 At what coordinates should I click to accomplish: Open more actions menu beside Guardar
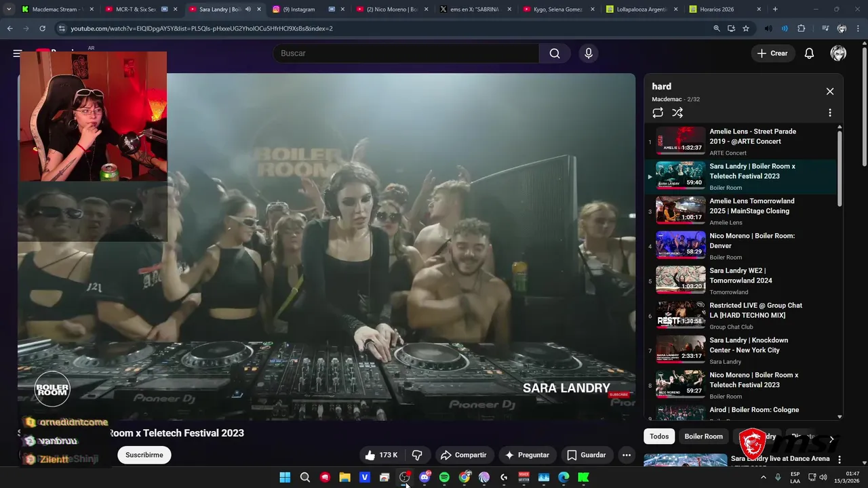[627, 455]
